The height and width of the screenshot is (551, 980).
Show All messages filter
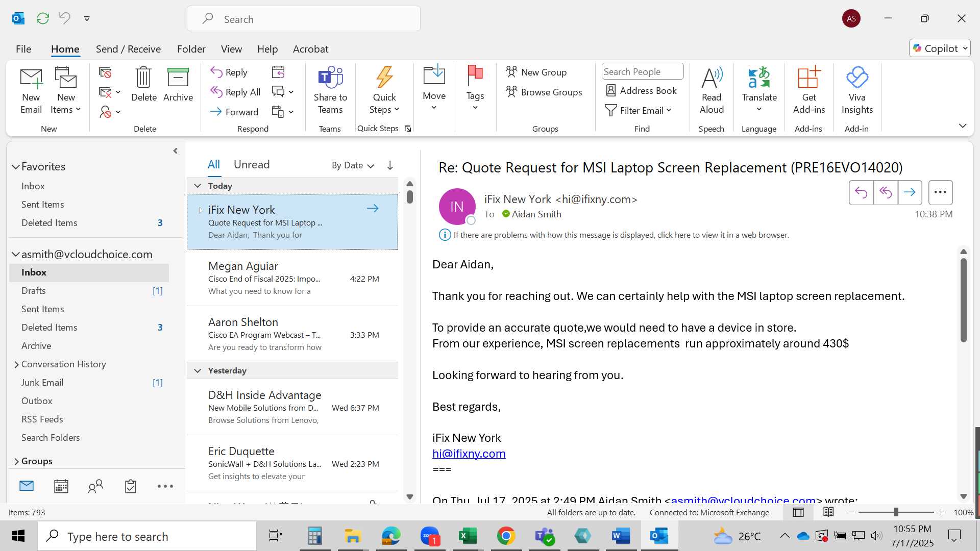[214, 164]
